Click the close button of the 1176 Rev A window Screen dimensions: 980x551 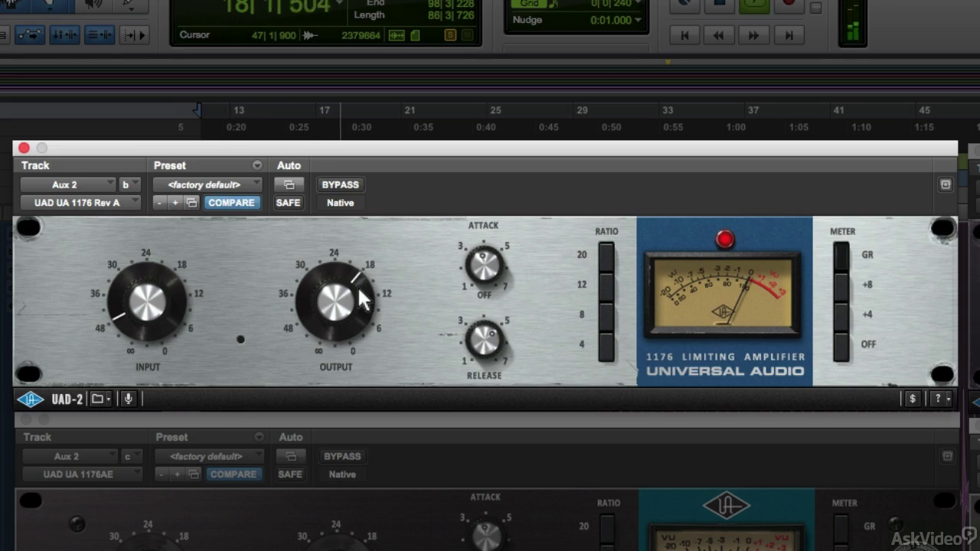[24, 148]
